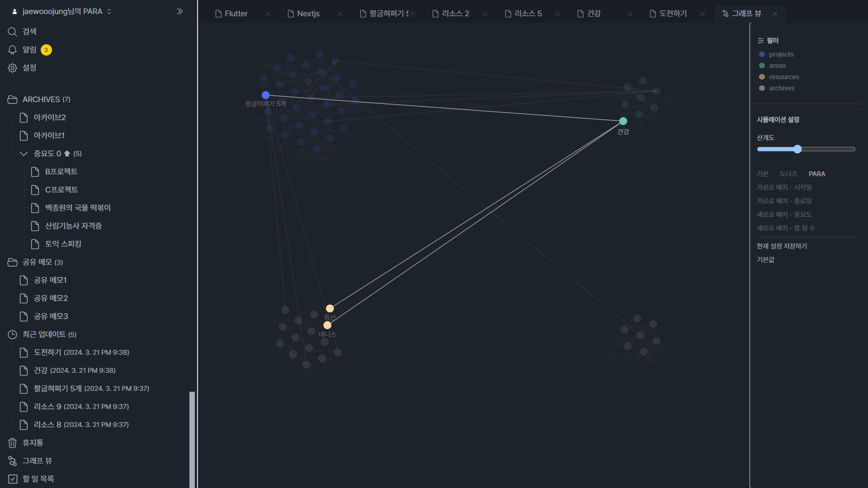
Task: Open the trash (휴지통) icon
Action: coord(12,443)
